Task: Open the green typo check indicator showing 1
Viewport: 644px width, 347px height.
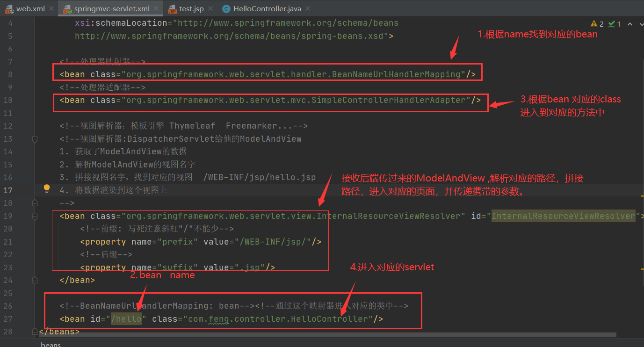Action: [x=615, y=24]
